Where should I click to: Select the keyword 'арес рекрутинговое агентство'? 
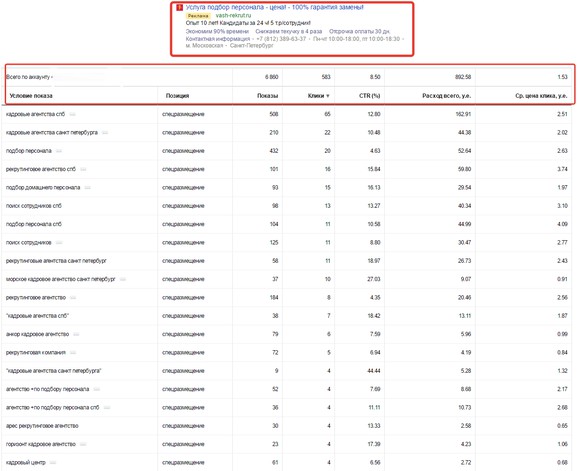(42, 426)
